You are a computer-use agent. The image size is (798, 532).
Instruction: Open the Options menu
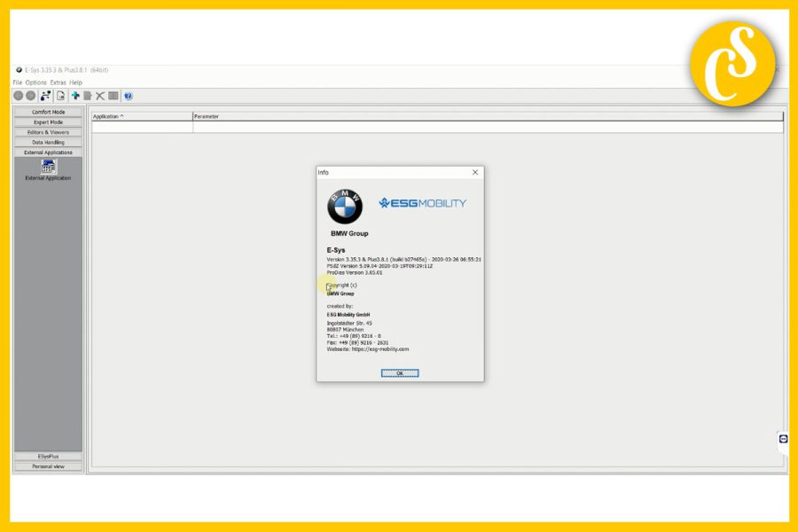click(x=35, y=81)
